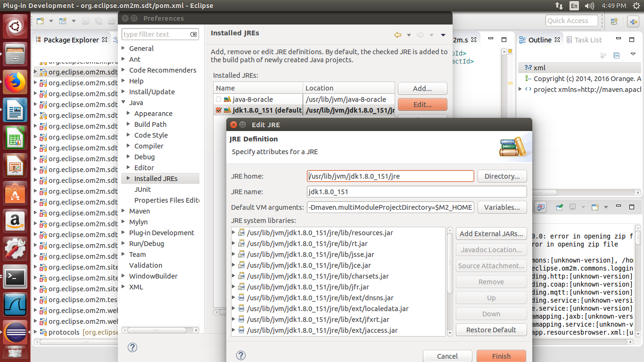
Task: Click the Edit... button for installed JREs
Action: tap(422, 105)
